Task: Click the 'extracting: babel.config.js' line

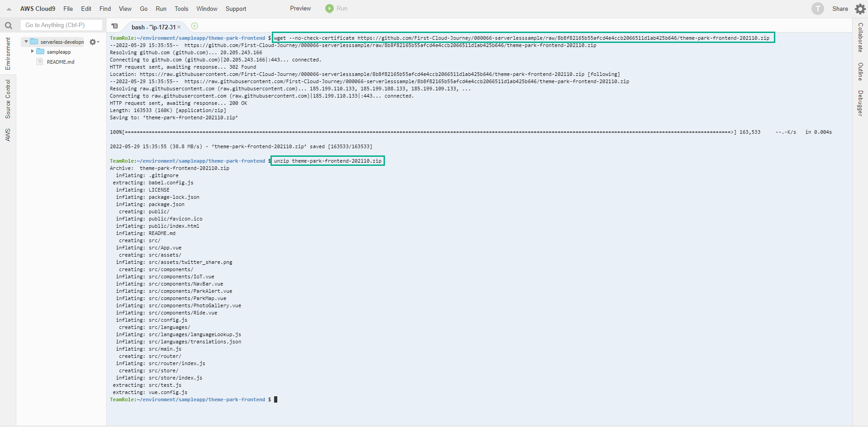Action: tap(153, 183)
